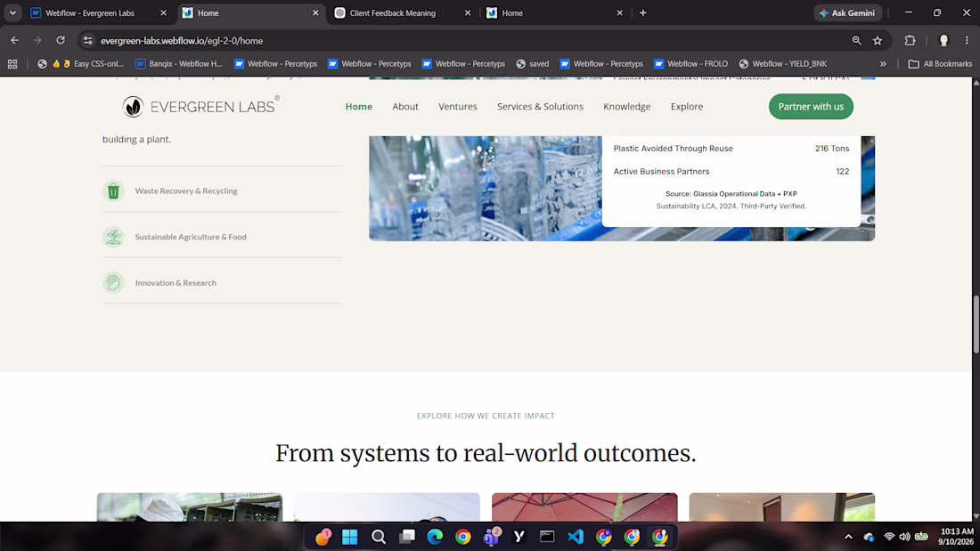Screen dimensions: 980x551
Task: Bookmark this page with the star icon
Action: (878, 41)
